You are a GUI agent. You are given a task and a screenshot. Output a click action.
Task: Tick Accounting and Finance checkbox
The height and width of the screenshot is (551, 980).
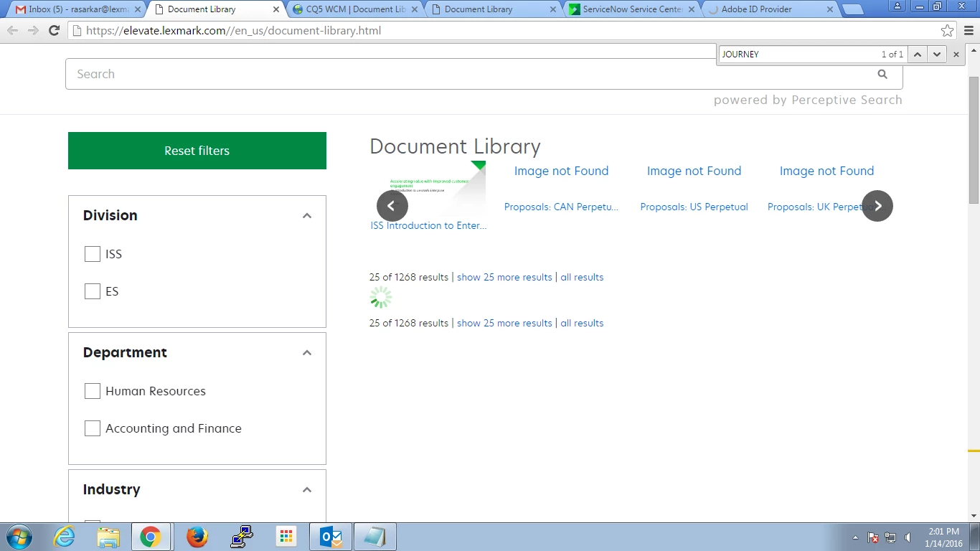click(93, 428)
